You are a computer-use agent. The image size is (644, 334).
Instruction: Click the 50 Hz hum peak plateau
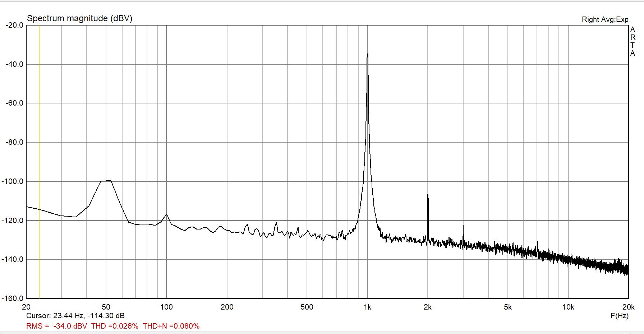(x=106, y=181)
